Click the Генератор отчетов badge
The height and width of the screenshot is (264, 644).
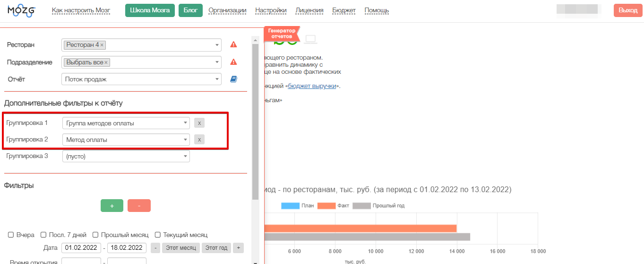(282, 34)
